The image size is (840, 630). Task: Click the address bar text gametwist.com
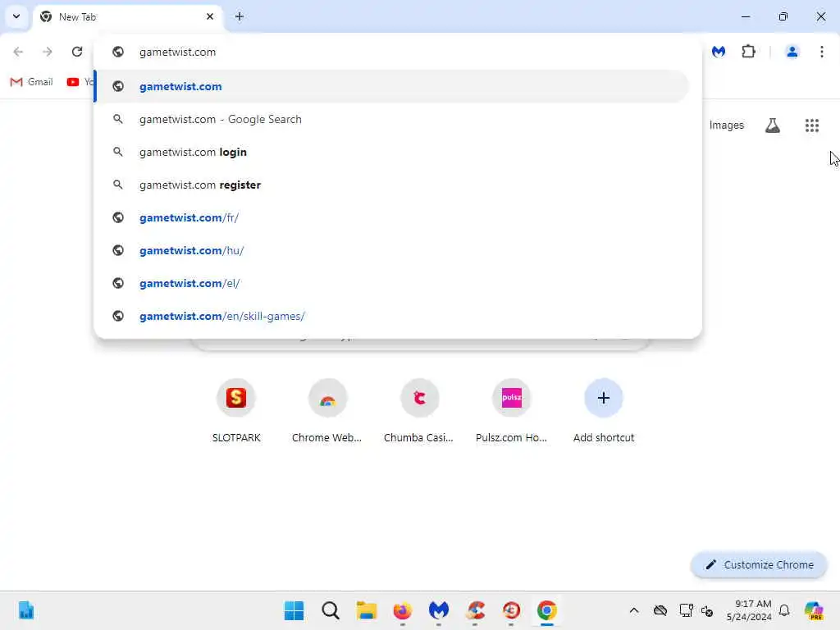[x=177, y=52]
